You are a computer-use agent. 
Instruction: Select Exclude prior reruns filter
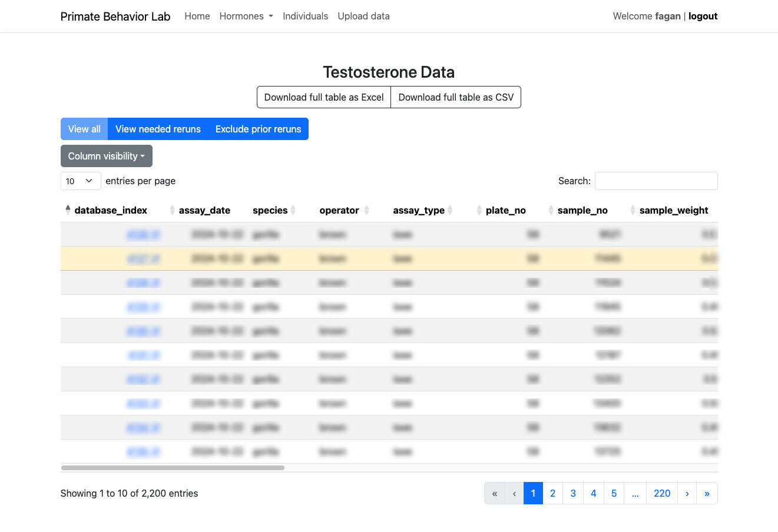click(258, 129)
